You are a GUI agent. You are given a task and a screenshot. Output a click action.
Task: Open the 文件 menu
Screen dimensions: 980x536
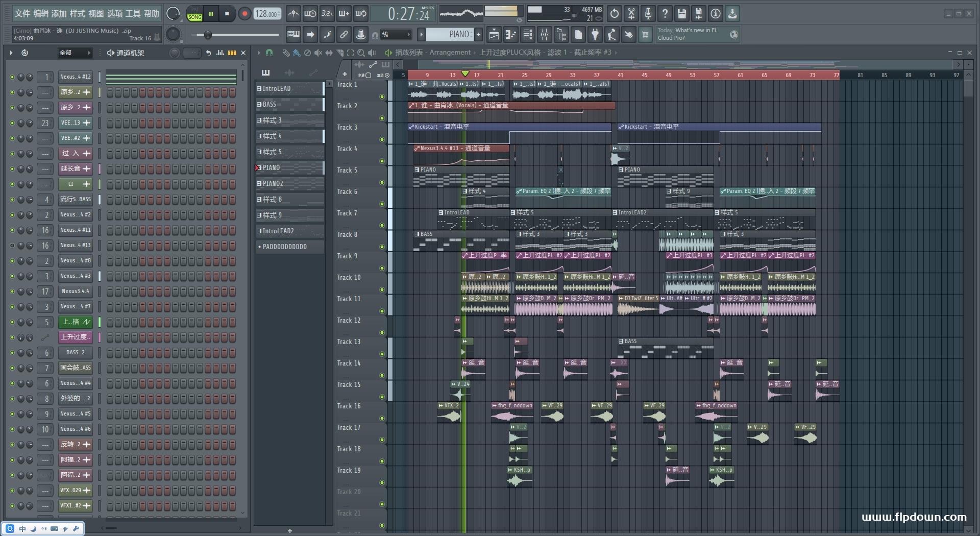(x=22, y=14)
